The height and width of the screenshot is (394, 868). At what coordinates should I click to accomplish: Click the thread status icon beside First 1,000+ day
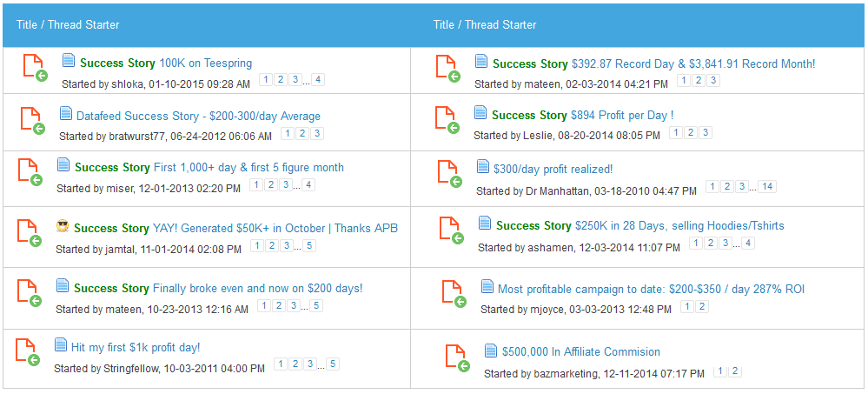(30, 172)
